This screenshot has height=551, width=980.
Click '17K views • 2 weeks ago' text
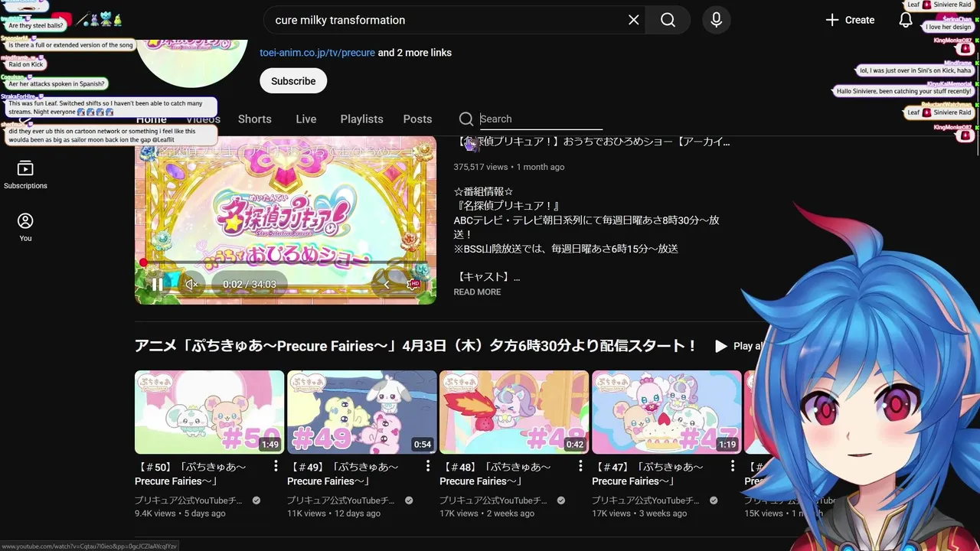tap(487, 514)
